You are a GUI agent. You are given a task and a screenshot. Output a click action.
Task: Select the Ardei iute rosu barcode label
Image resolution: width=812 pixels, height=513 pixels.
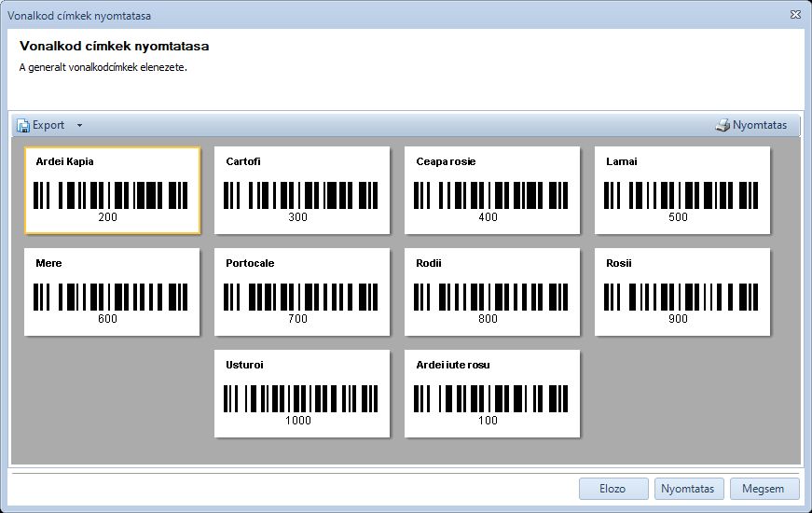[x=492, y=394]
